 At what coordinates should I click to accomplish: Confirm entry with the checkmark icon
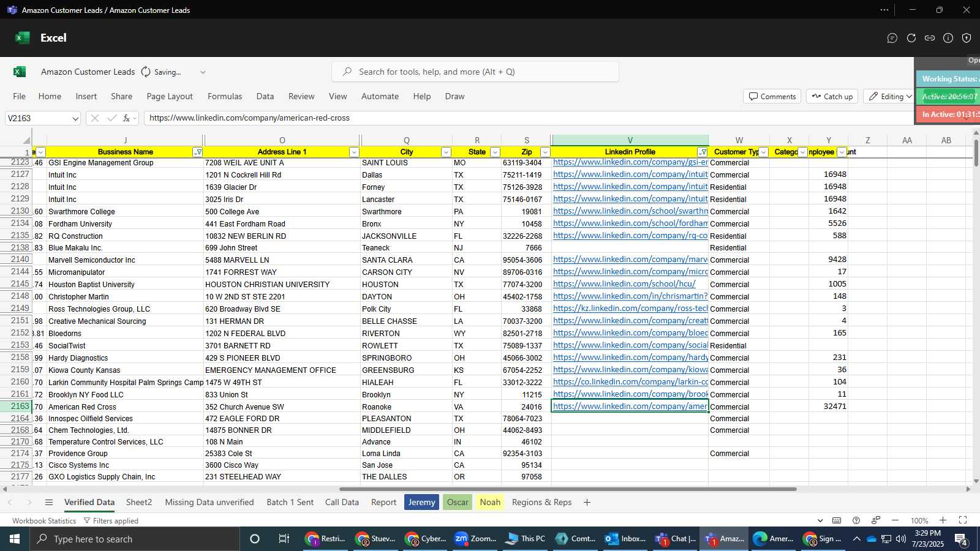111,118
